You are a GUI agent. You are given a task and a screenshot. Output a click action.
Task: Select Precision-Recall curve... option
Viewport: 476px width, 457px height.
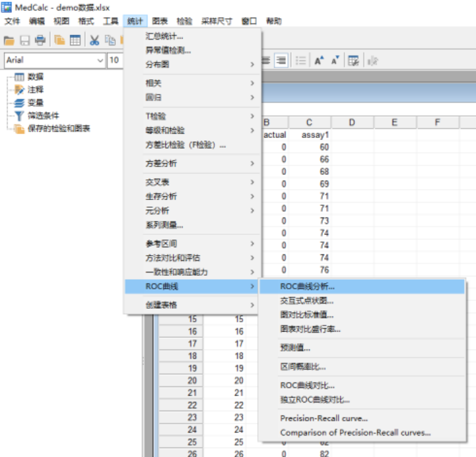[324, 418]
